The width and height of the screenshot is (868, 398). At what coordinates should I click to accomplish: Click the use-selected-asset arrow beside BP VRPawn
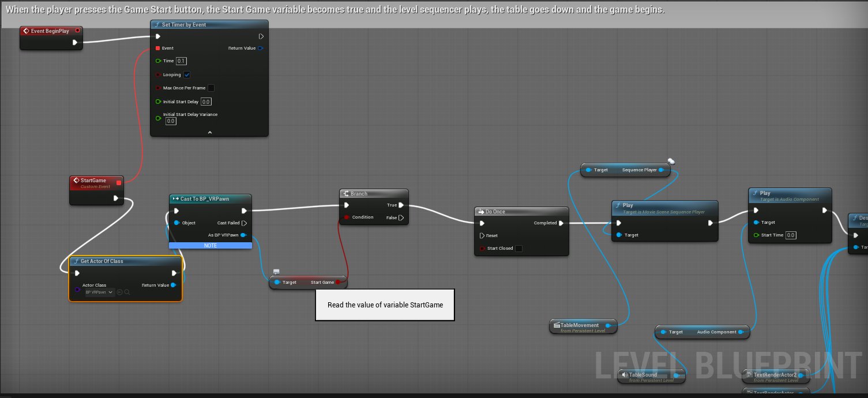119,292
